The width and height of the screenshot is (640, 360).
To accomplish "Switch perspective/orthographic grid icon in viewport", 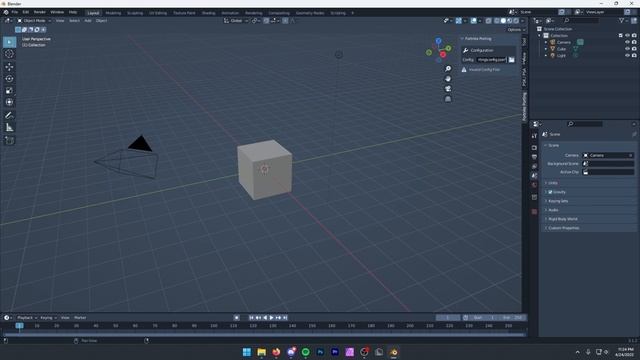I will click(448, 99).
